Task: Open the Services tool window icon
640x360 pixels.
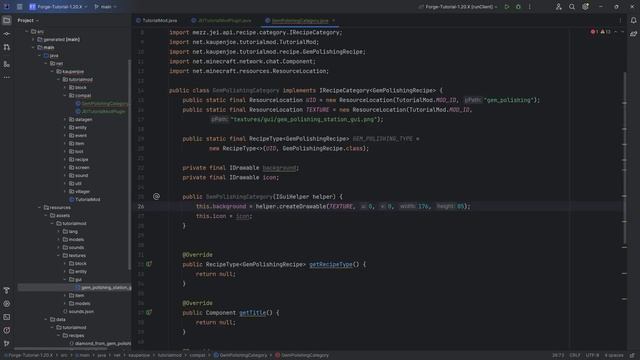Action: click(x=7, y=304)
